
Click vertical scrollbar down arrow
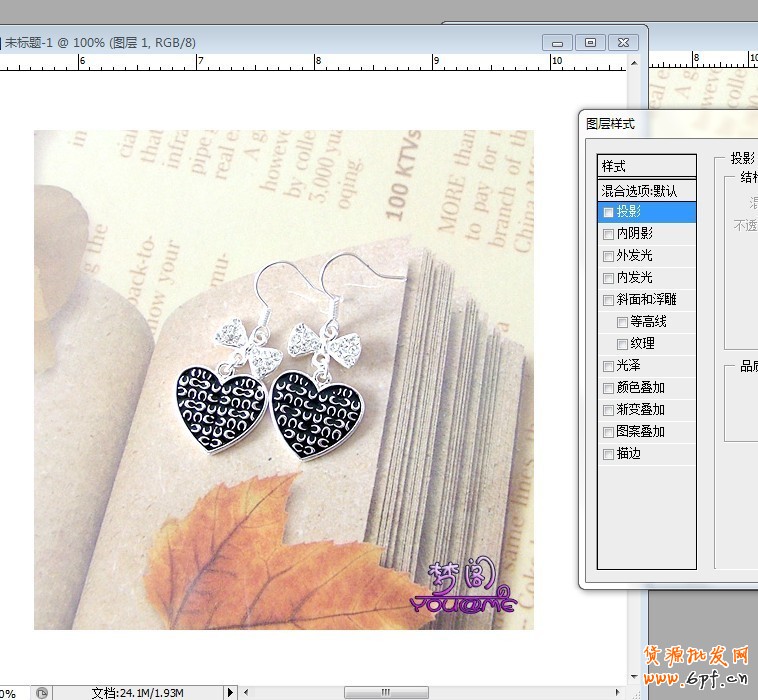pos(634,677)
